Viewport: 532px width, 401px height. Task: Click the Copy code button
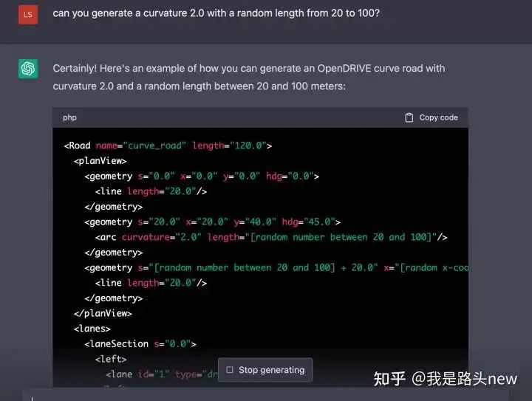(432, 117)
